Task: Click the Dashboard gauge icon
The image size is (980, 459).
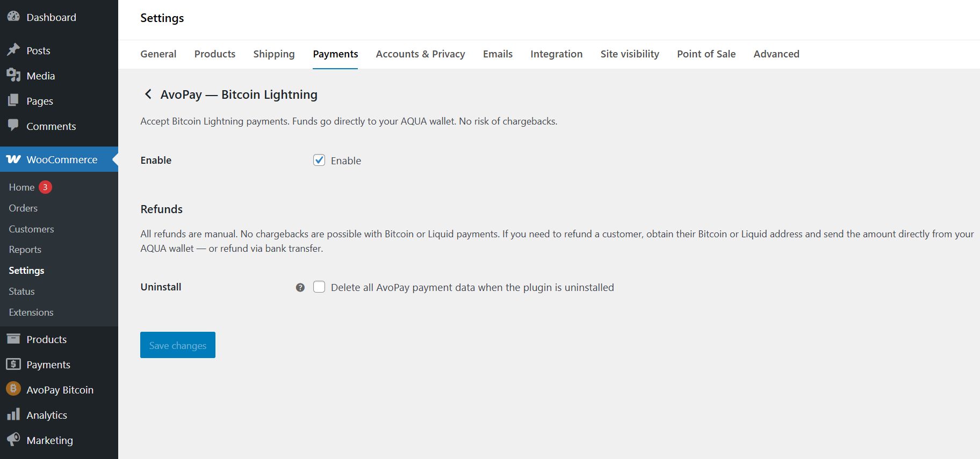Action: (x=13, y=17)
